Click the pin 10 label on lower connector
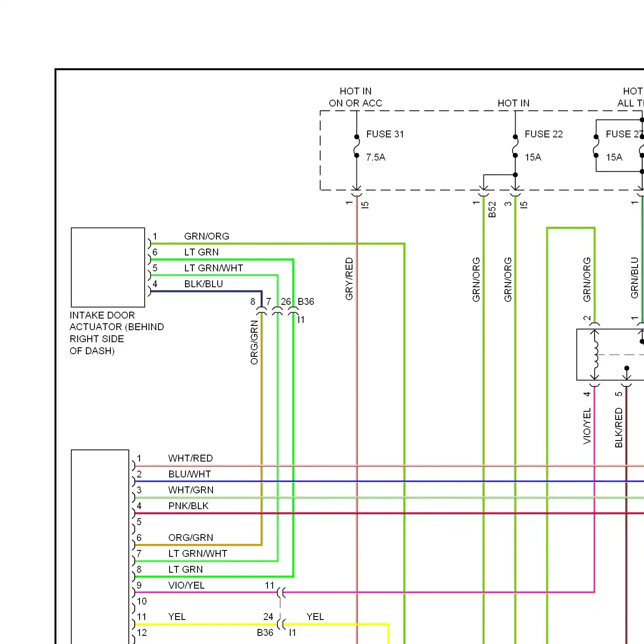Screen dimensions: 644x644 click(142, 601)
